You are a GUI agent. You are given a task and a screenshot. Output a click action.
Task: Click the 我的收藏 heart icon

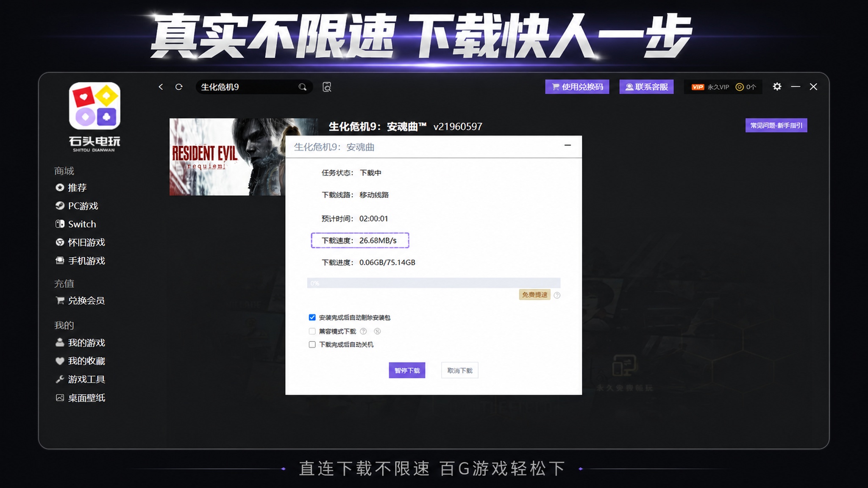(60, 361)
